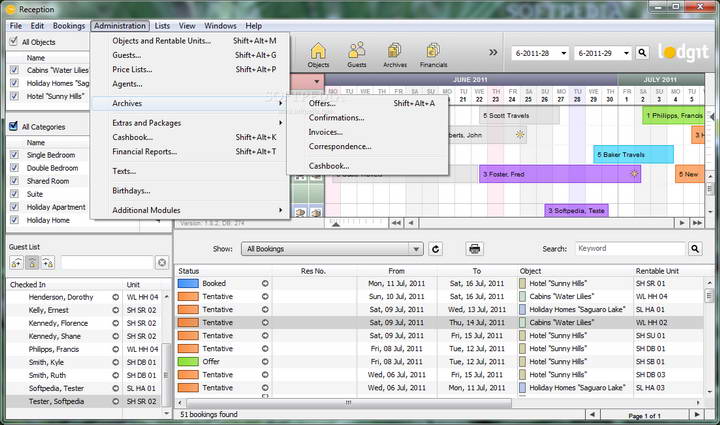Select Invoices... in the Archives submenu
This screenshot has height=425, width=720.
(x=325, y=131)
